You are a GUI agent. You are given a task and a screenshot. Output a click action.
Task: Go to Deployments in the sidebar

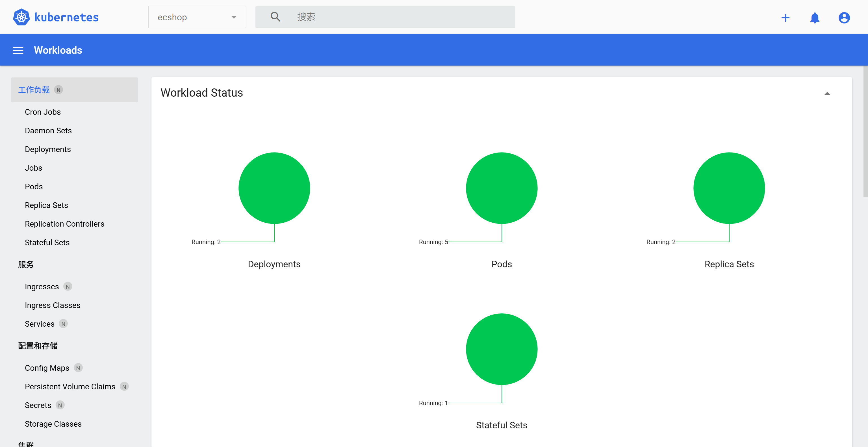click(x=48, y=149)
